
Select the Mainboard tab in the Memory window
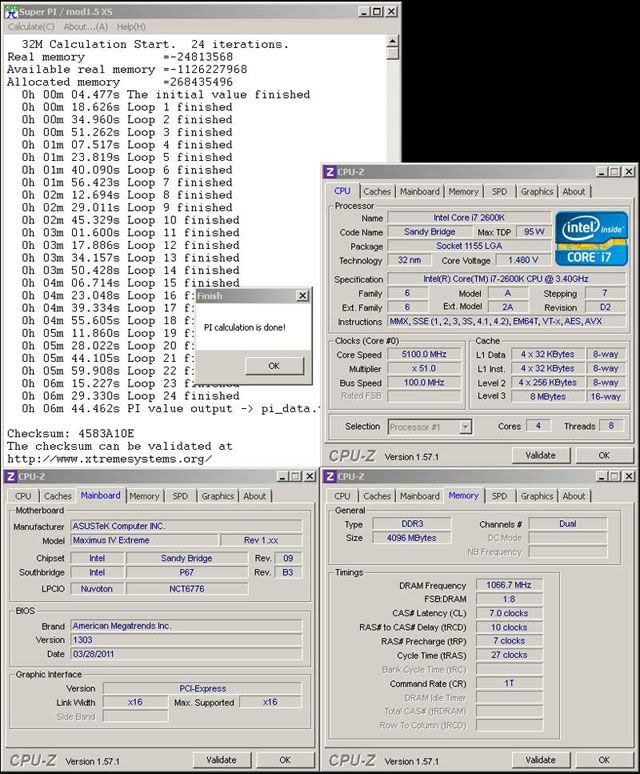pos(419,496)
